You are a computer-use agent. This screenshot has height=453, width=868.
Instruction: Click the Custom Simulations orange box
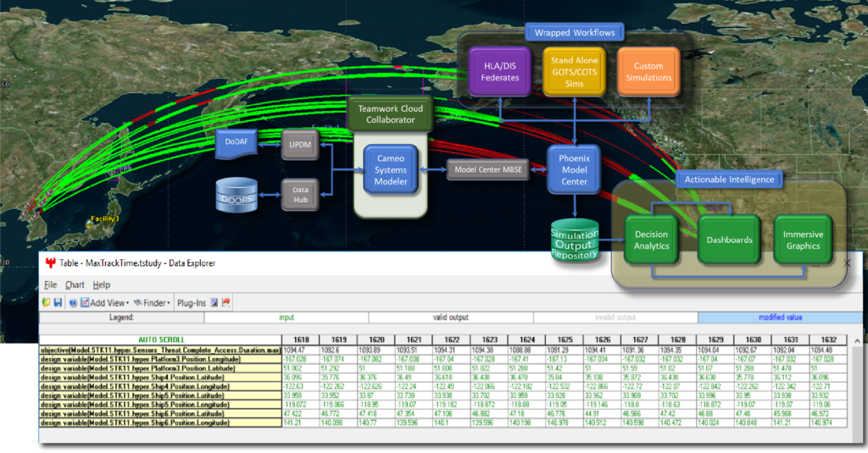click(x=648, y=72)
